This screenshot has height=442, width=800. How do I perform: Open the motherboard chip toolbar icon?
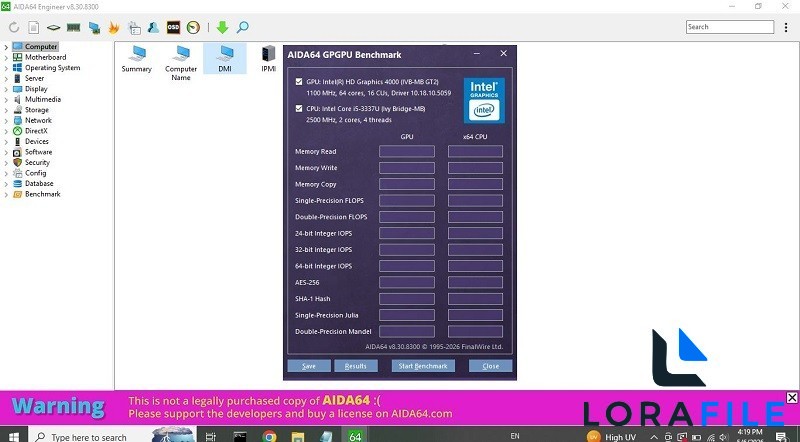point(54,28)
